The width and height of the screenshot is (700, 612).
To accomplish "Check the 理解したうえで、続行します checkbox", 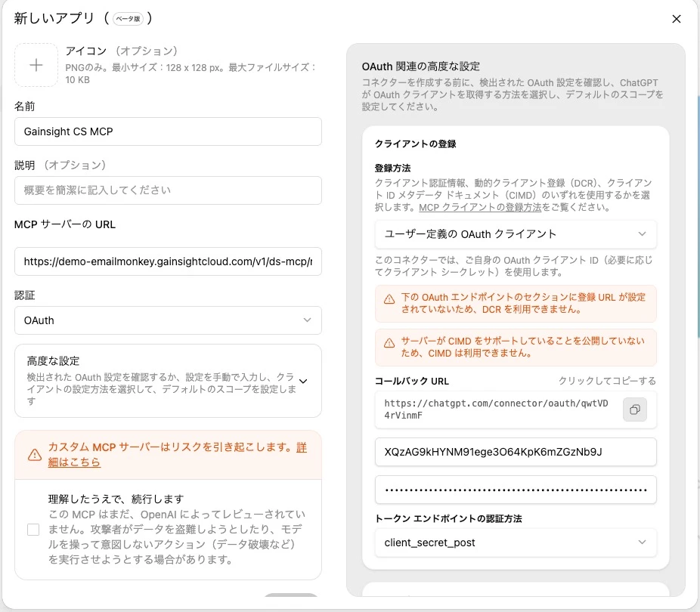I will [33, 530].
